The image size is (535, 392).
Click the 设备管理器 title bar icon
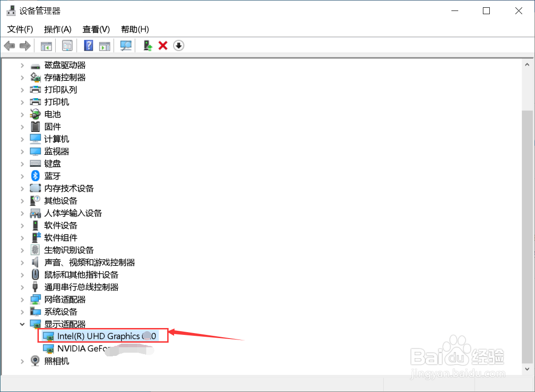pos(11,11)
